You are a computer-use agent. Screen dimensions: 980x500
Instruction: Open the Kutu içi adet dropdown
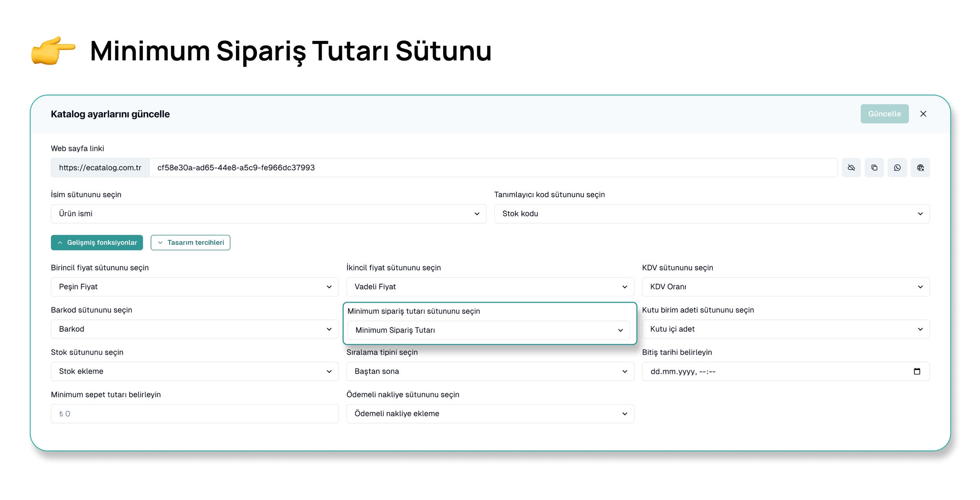coord(786,329)
